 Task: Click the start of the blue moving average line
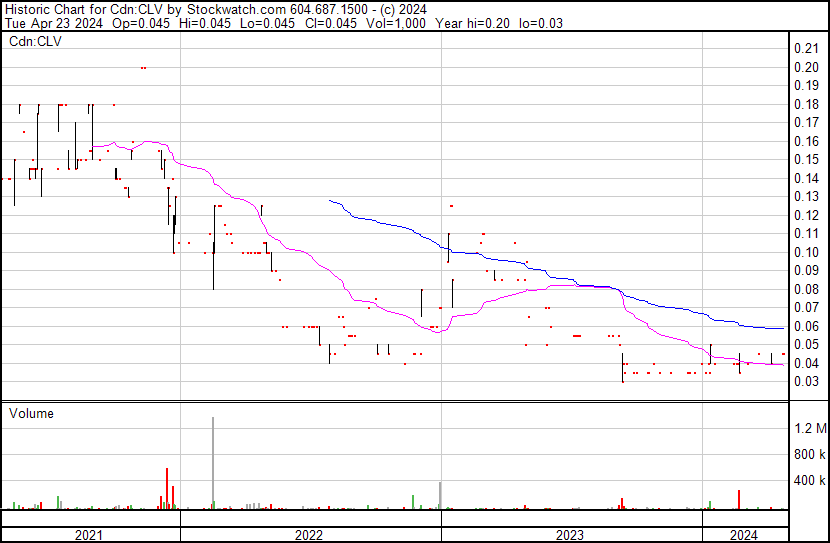(x=330, y=201)
